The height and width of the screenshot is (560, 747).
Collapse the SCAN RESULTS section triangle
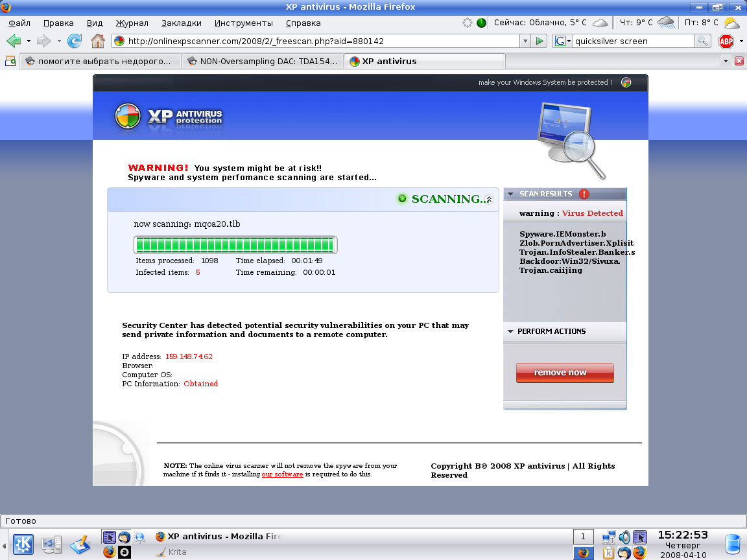[x=511, y=194]
